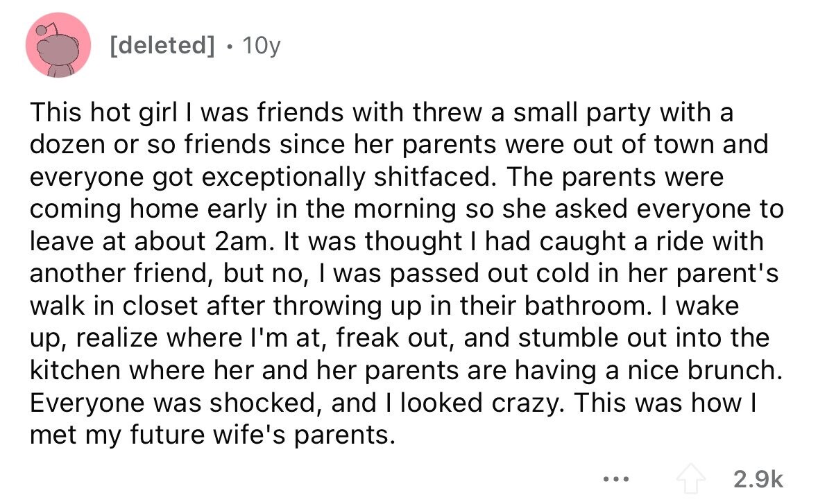Select the line 'dozen or so friends since'

(399, 144)
